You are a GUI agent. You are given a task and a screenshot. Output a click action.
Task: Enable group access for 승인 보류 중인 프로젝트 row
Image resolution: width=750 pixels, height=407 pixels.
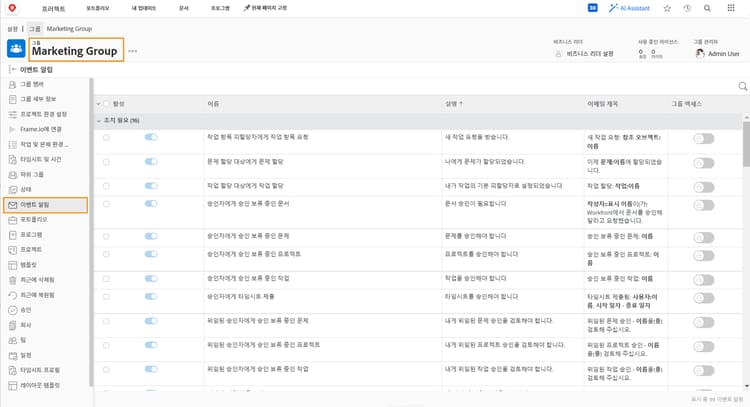[704, 255]
